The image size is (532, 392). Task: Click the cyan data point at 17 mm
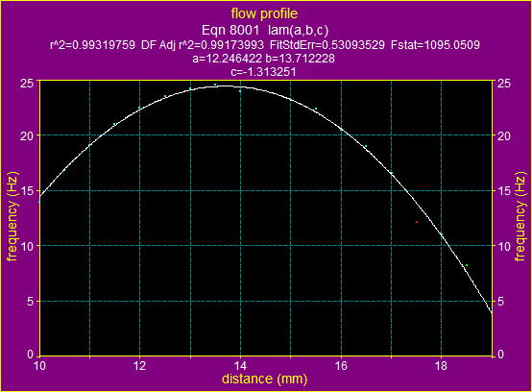pos(392,173)
